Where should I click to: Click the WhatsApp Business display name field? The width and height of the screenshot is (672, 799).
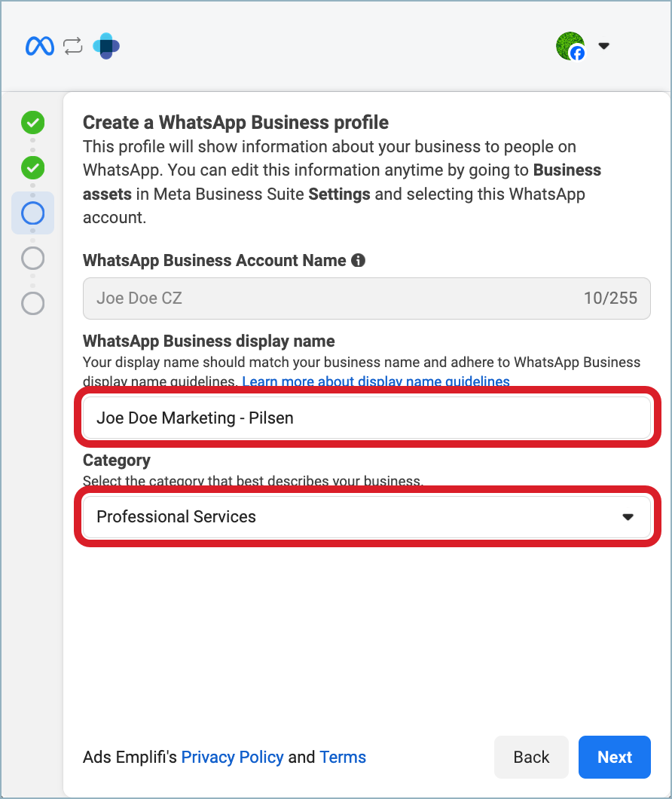point(366,417)
